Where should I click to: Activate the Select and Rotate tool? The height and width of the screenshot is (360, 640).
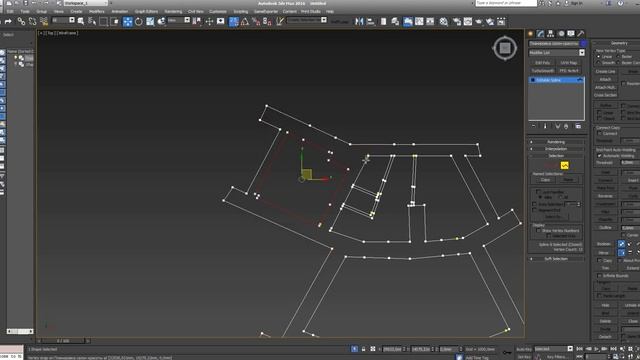coord(139,21)
